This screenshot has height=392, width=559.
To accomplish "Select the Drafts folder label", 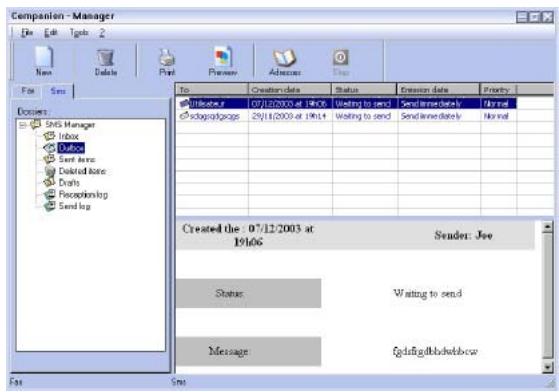I will [69, 182].
